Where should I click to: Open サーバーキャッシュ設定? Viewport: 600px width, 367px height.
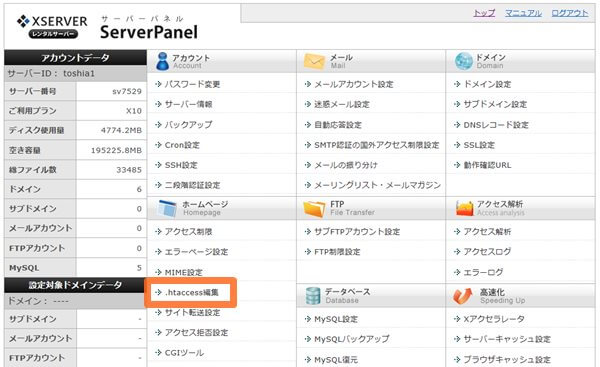pyautogui.click(x=507, y=339)
